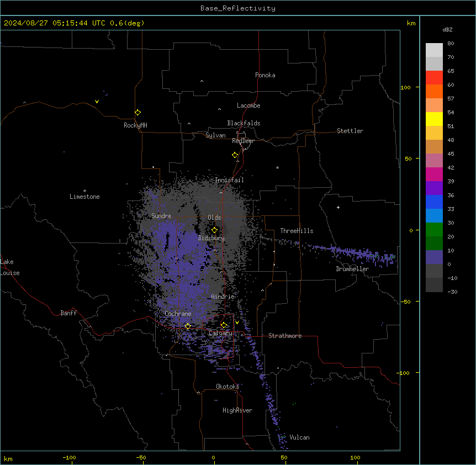The height and width of the screenshot is (465, 476).
Task: Click the Airdrie city label
Action: [x=223, y=297]
